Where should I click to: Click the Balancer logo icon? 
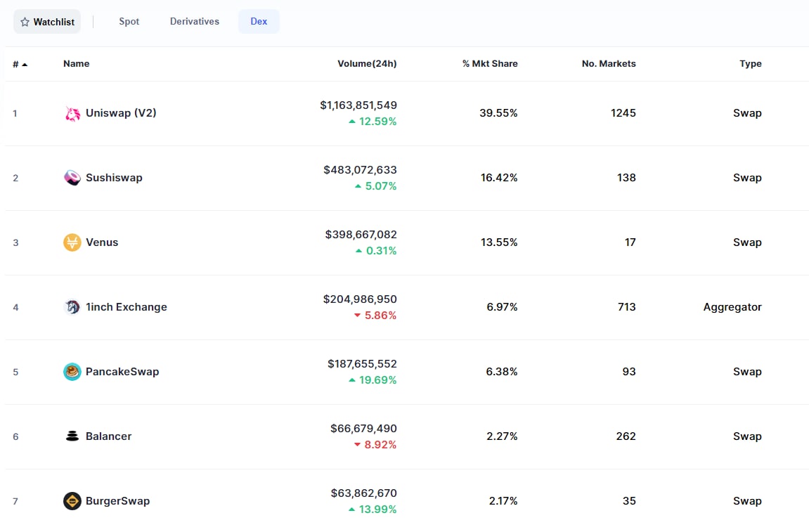tap(72, 436)
